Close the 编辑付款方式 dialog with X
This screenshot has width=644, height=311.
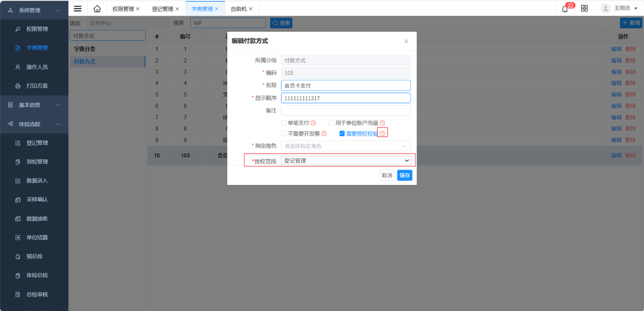tap(406, 41)
